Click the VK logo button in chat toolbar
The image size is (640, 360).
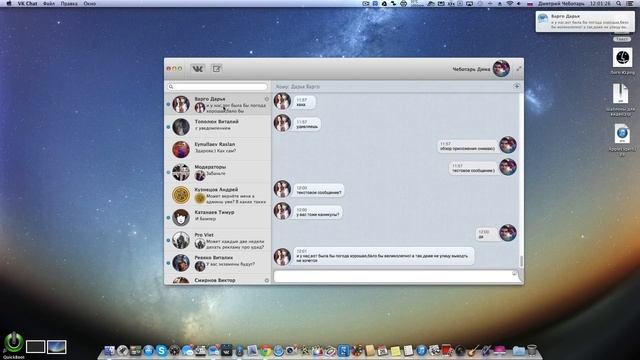198,69
